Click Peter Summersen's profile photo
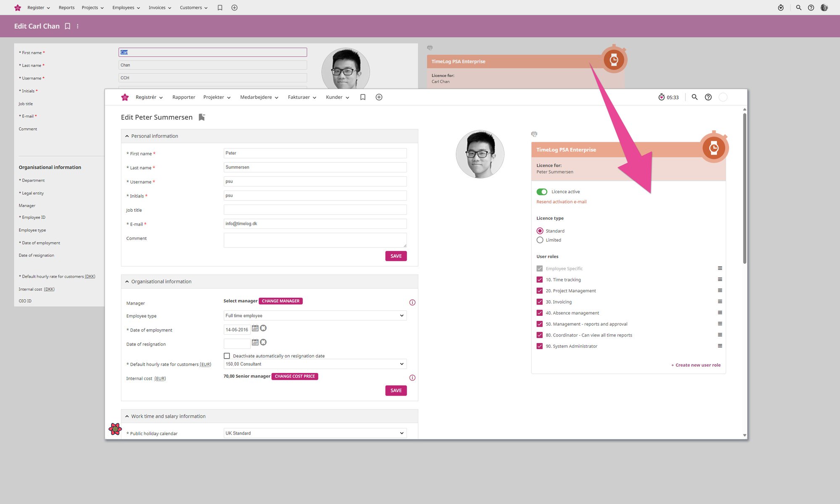 pyautogui.click(x=480, y=154)
